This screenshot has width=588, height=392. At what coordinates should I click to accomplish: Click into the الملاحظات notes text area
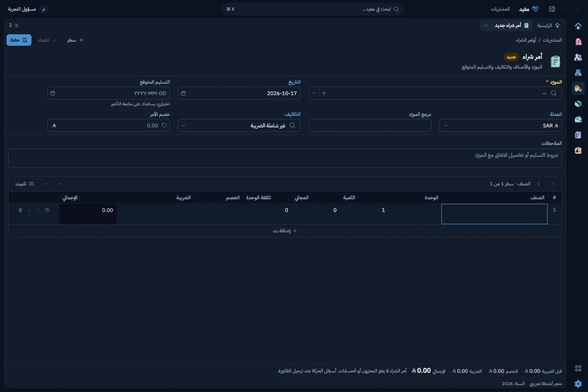pos(285,158)
